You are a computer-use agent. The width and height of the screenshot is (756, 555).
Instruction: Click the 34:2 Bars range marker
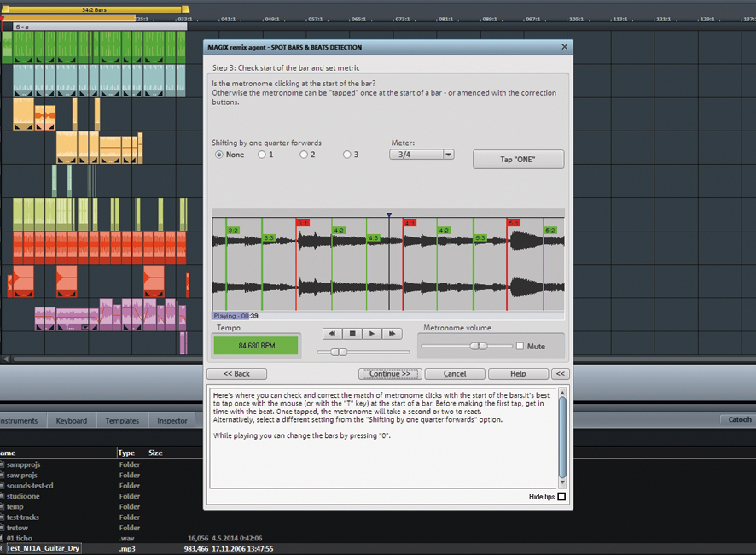95,9
